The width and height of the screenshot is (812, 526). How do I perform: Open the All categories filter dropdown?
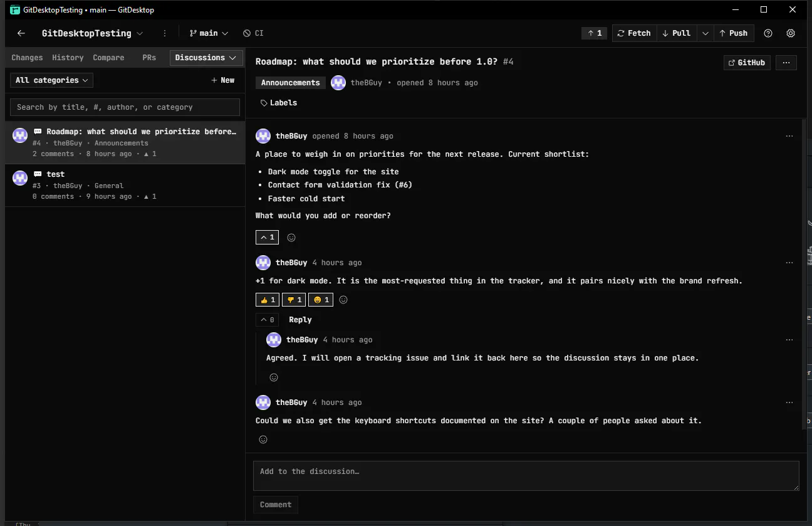(x=51, y=80)
